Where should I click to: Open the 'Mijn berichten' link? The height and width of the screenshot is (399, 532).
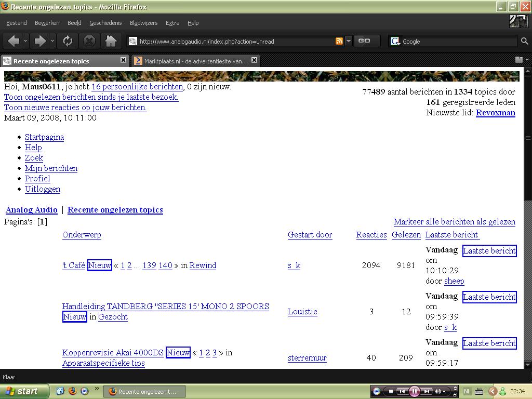pos(51,168)
